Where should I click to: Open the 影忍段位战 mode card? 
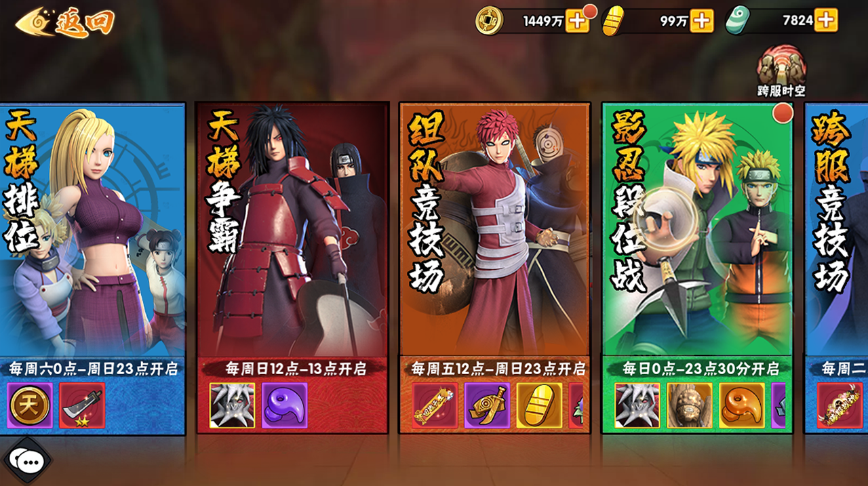coord(697,268)
